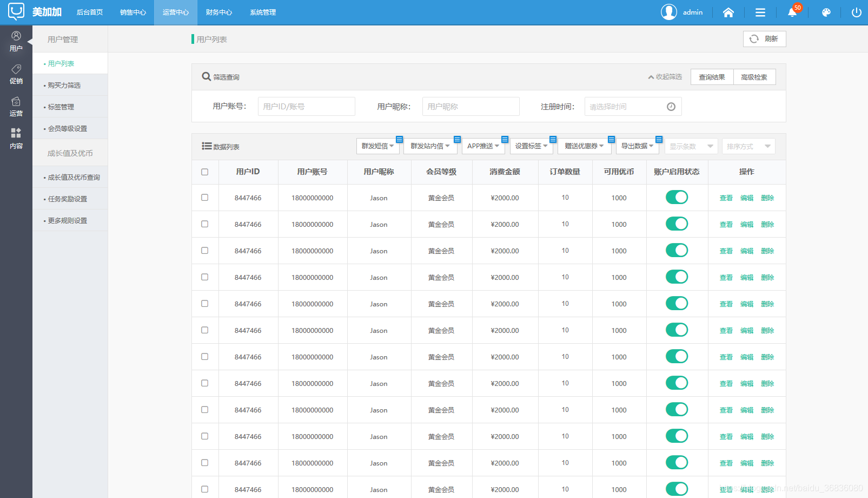Click the power logout icon
Screen dimensions: 868x498
pyautogui.click(x=856, y=12)
